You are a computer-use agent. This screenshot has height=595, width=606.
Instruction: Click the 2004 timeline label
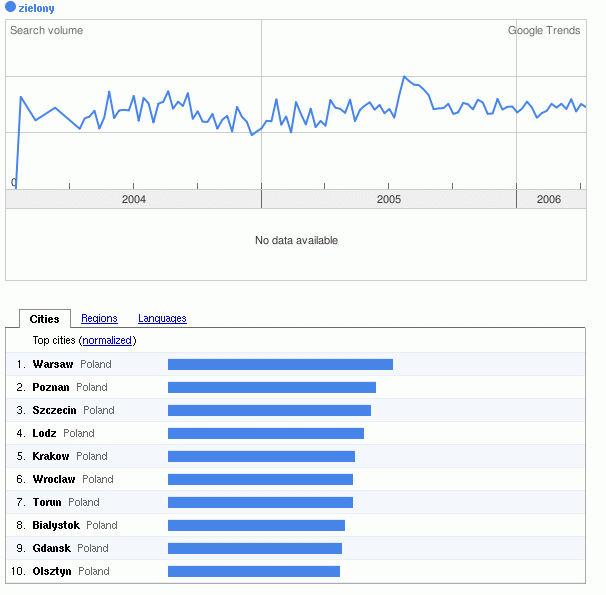[133, 200]
